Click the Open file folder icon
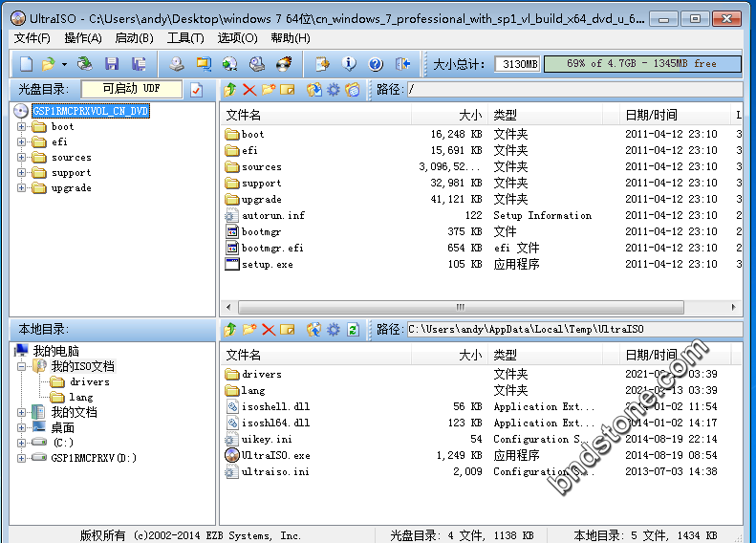This screenshot has height=543, width=756. coord(48,64)
